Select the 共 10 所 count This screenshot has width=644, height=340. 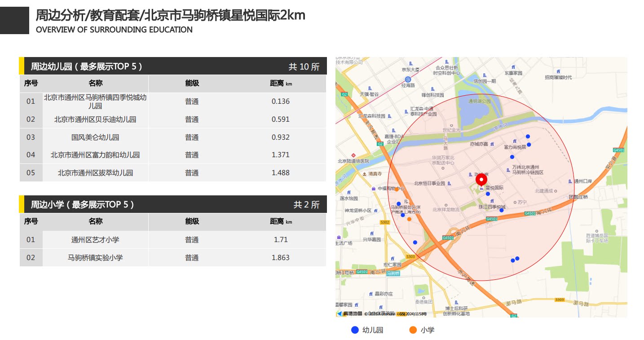304,67
